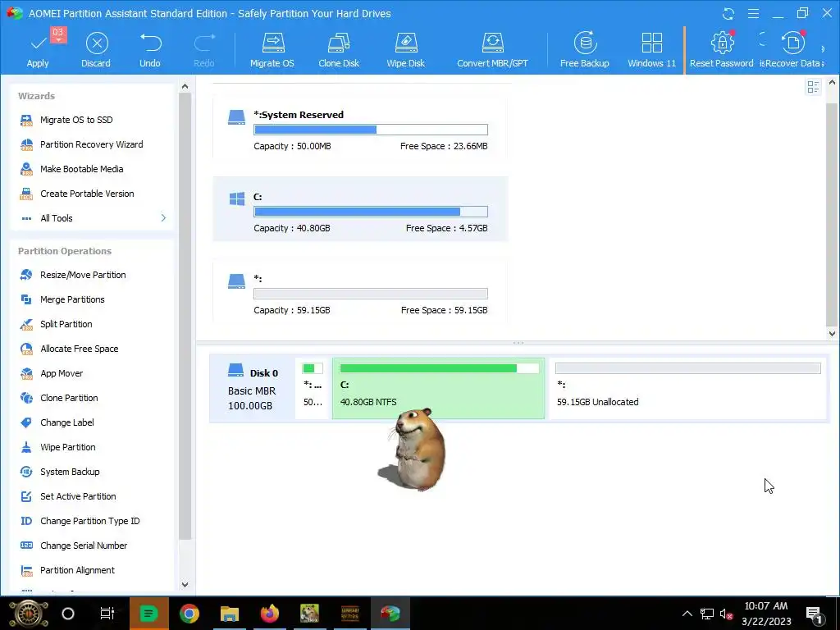Screen dimensions: 840x630
Task: Toggle the partition list view mode icon
Action: [813, 87]
